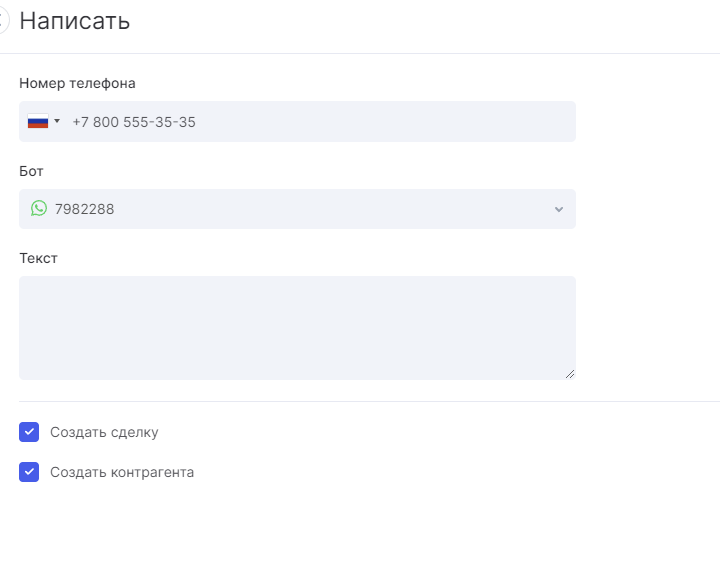The image size is (720, 571).
Task: Expand the chevron at the Бот field's right
Action: [559, 209]
